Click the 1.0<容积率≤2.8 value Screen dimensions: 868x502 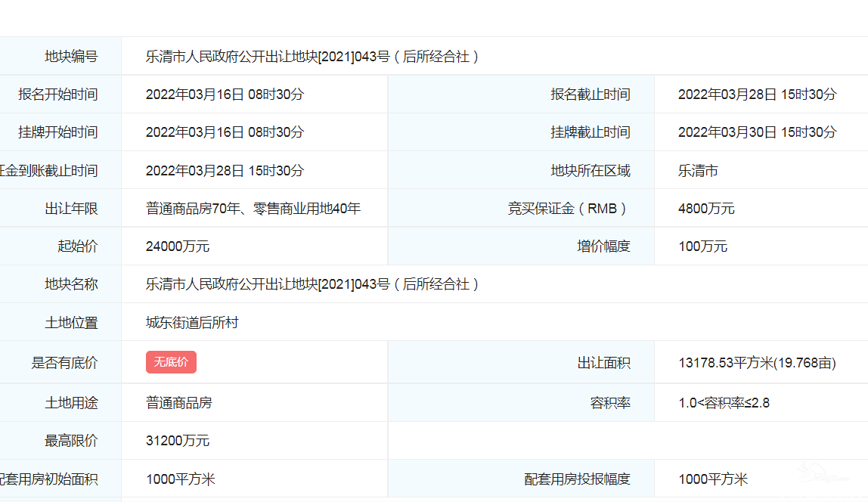[724, 403]
